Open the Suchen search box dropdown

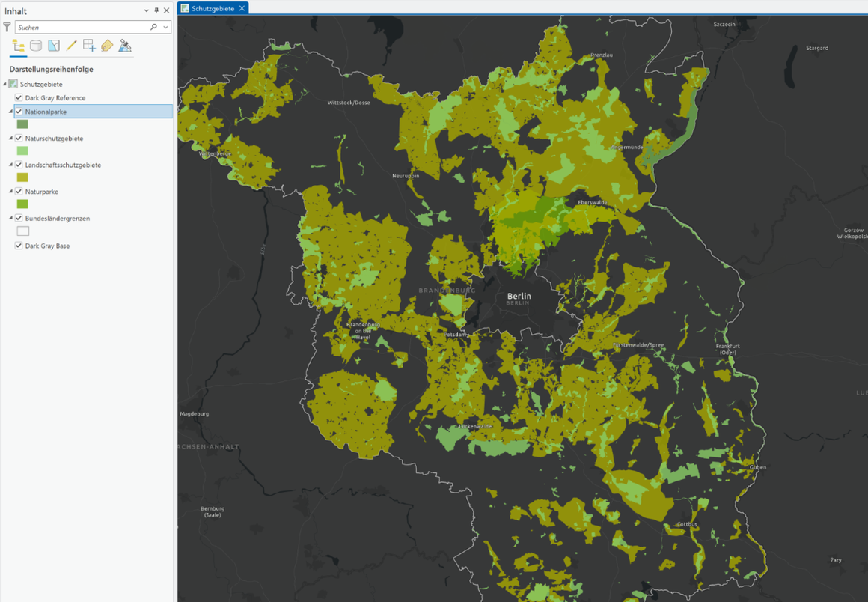click(165, 27)
